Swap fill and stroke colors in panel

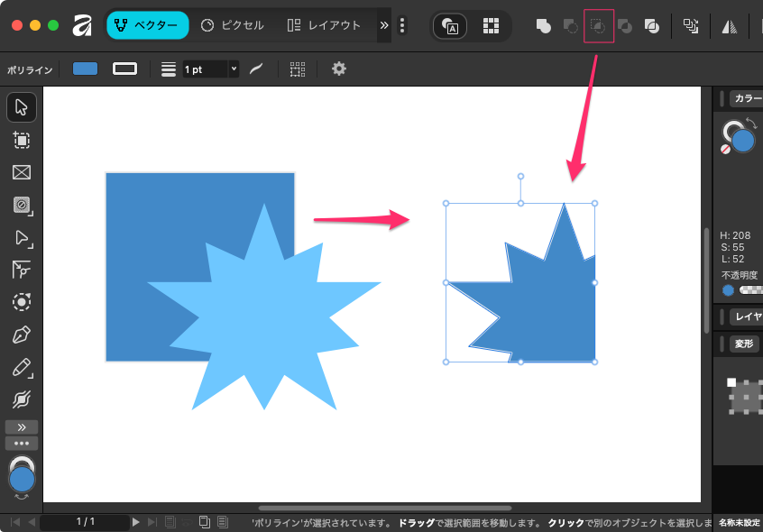(750, 122)
